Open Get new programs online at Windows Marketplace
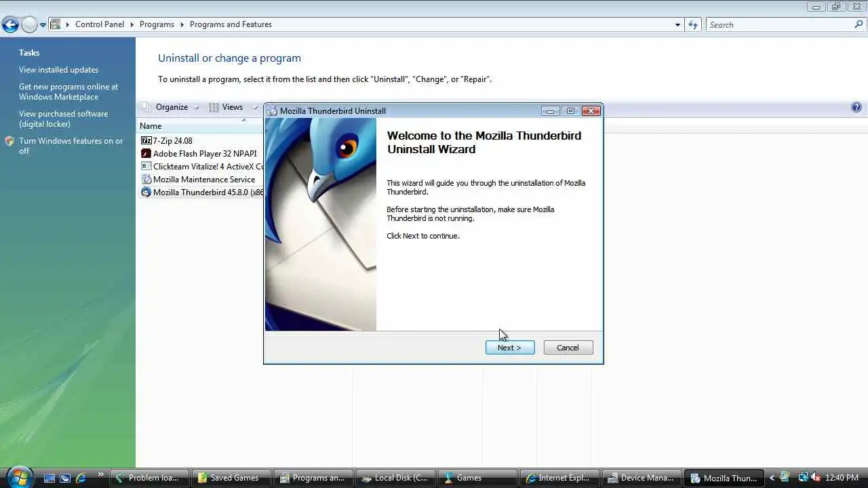 (x=68, y=91)
